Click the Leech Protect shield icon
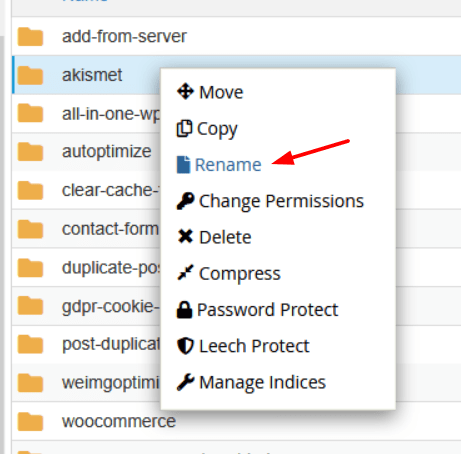This screenshot has height=454, width=461. pos(185,346)
